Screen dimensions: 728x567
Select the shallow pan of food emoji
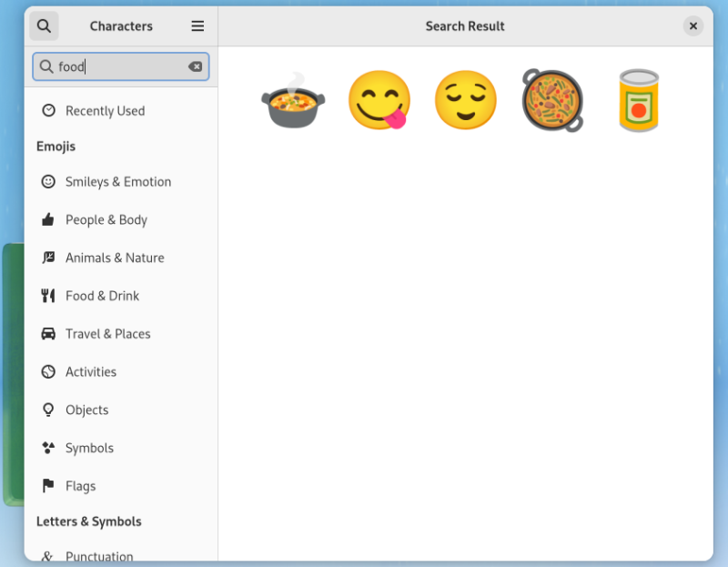click(x=552, y=100)
